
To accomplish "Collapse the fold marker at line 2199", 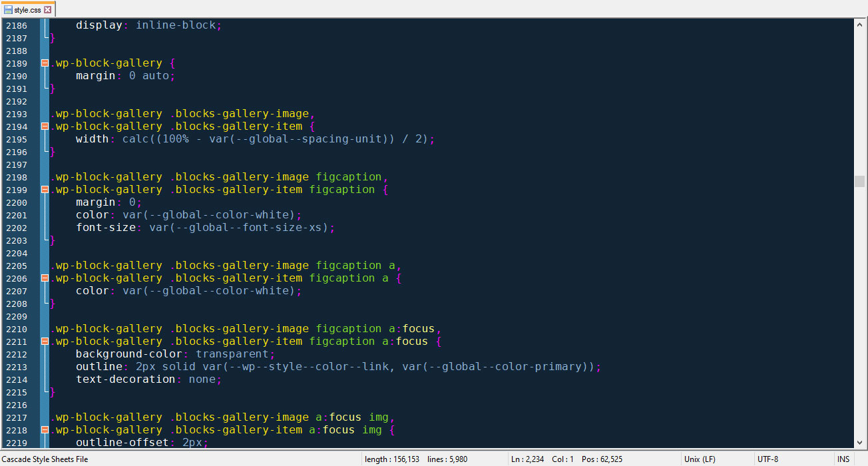I will pyautogui.click(x=45, y=190).
